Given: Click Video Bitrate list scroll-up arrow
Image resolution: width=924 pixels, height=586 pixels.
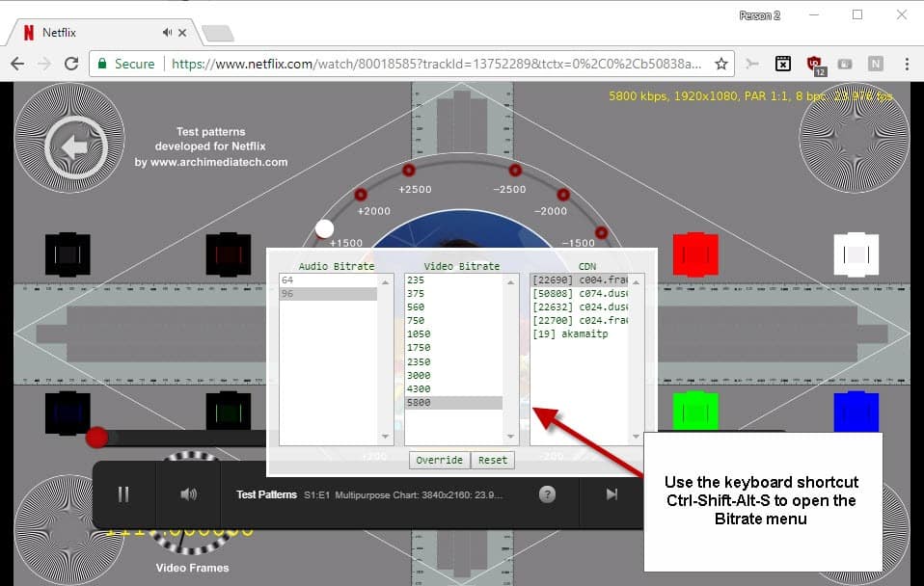Looking at the screenshot, I should 510,282.
